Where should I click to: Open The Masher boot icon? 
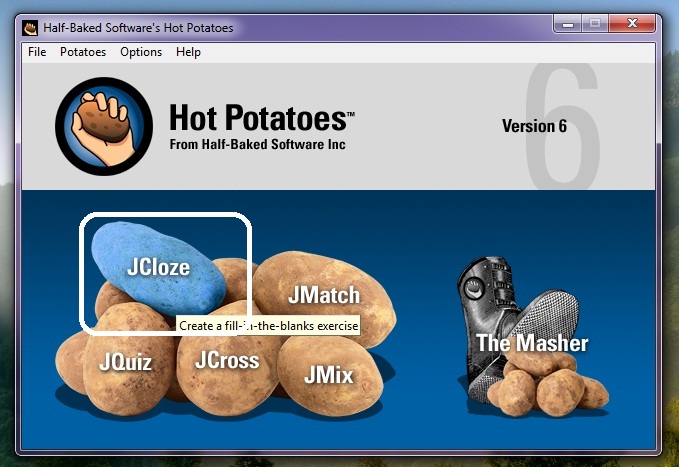(532, 337)
